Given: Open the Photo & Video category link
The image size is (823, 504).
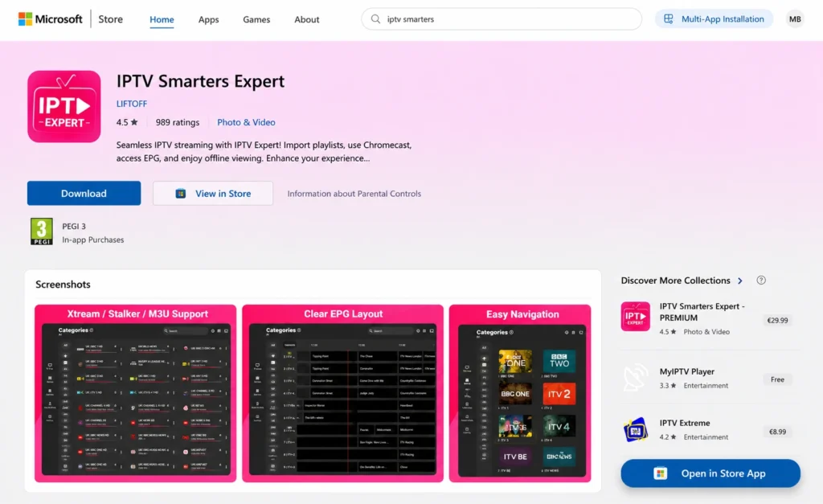Looking at the screenshot, I should tap(246, 122).
